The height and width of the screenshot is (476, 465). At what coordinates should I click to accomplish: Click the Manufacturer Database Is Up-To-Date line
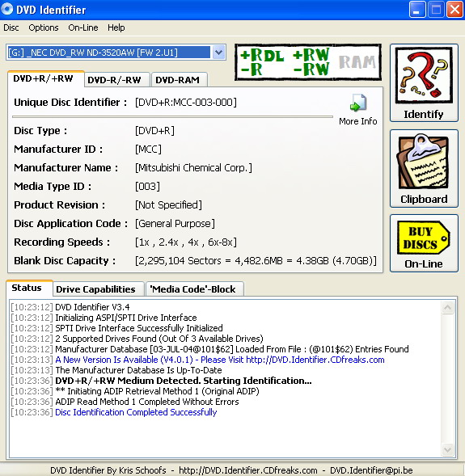click(138, 370)
